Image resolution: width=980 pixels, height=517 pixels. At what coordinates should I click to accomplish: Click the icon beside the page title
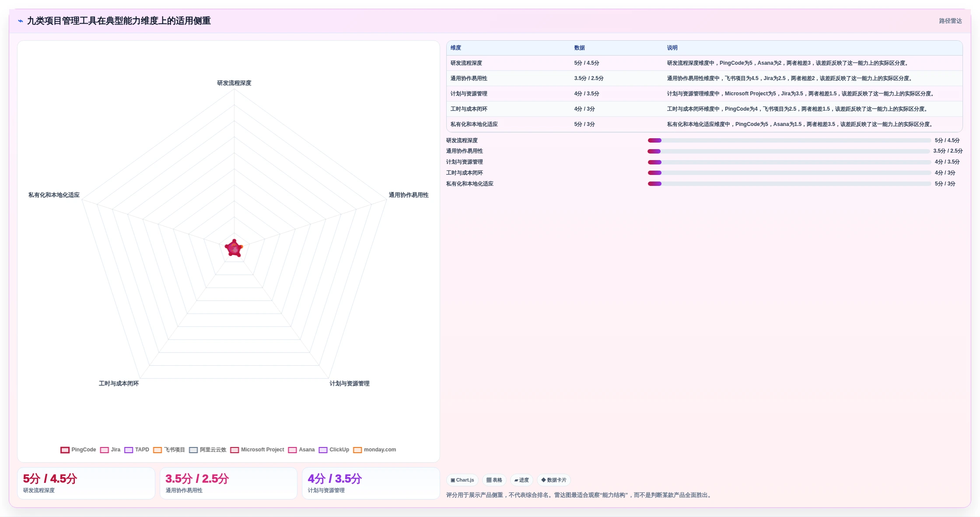tap(21, 21)
